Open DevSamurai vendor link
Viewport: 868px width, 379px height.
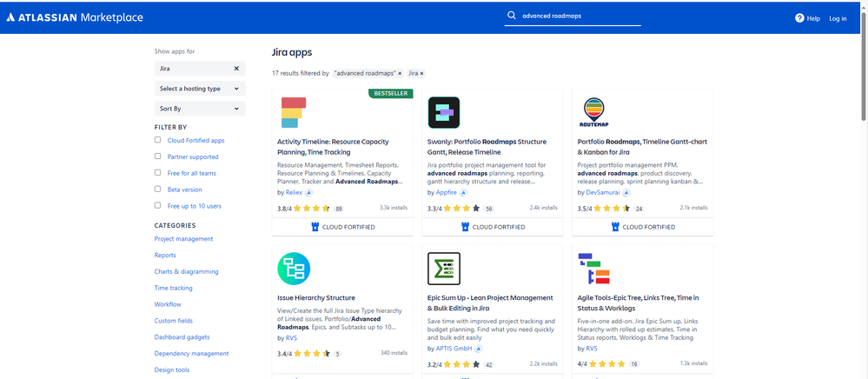603,193
